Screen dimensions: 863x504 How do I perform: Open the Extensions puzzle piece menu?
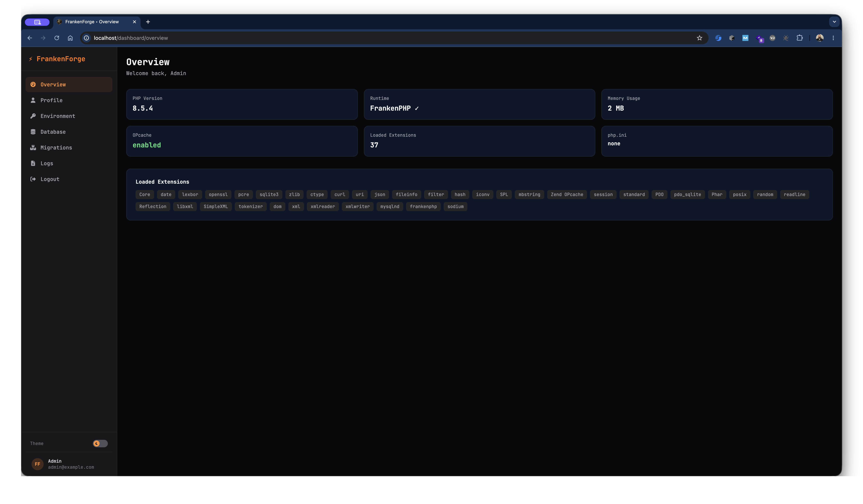pyautogui.click(x=800, y=38)
